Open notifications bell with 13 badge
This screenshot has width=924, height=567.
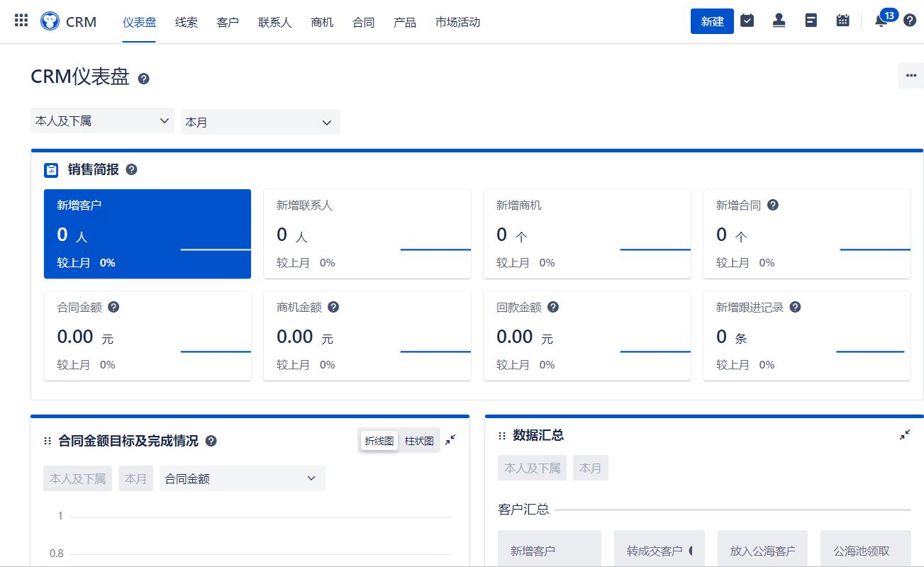(x=881, y=21)
